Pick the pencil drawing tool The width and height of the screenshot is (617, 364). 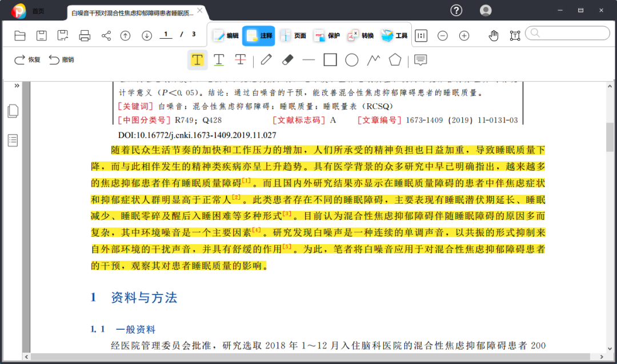tap(266, 60)
